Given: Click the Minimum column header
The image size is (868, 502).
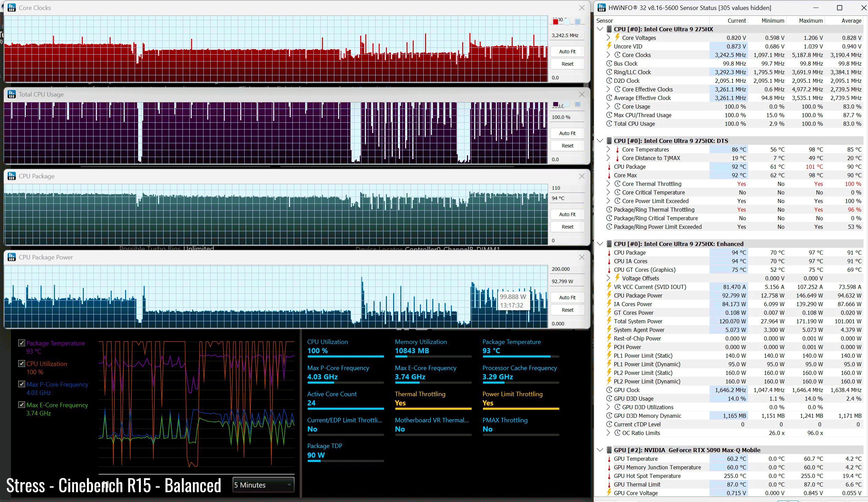Looking at the screenshot, I should (772, 21).
